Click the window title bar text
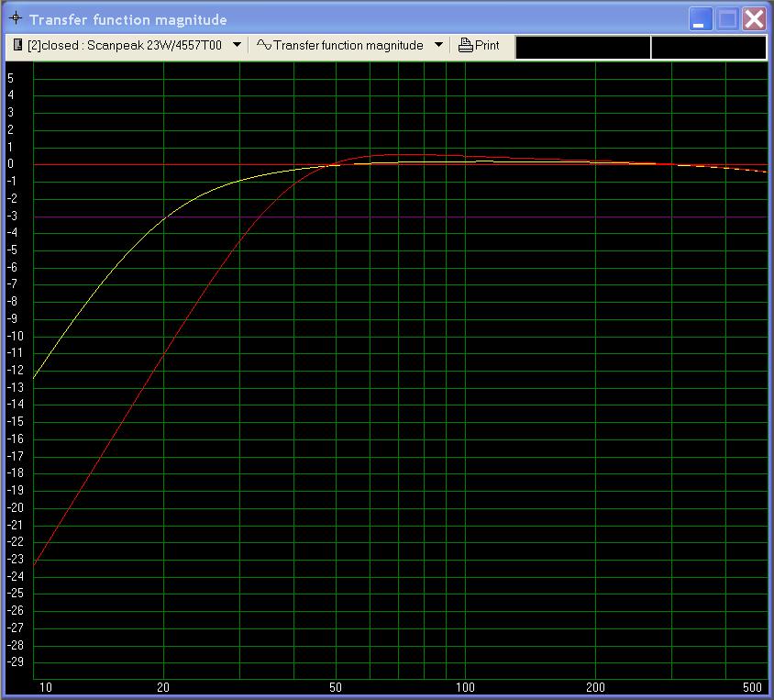Viewport: 774px width, 700px height. tap(128, 19)
